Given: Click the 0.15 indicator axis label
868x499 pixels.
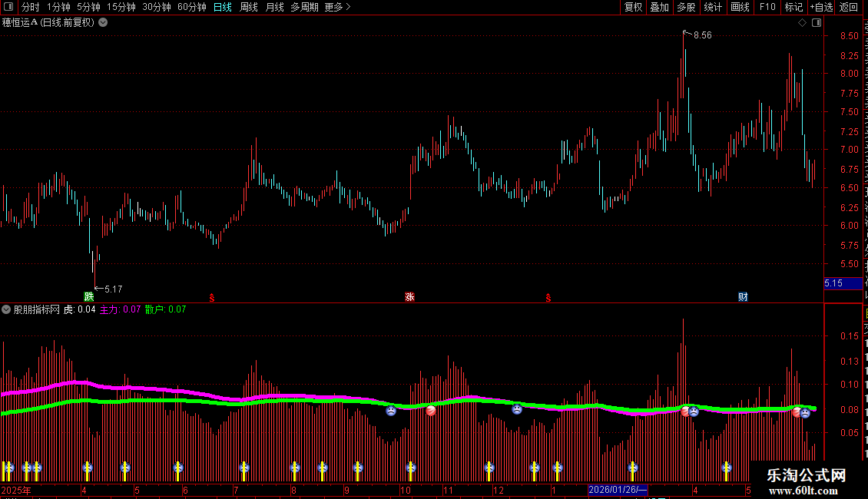Looking at the screenshot, I should coord(849,335).
